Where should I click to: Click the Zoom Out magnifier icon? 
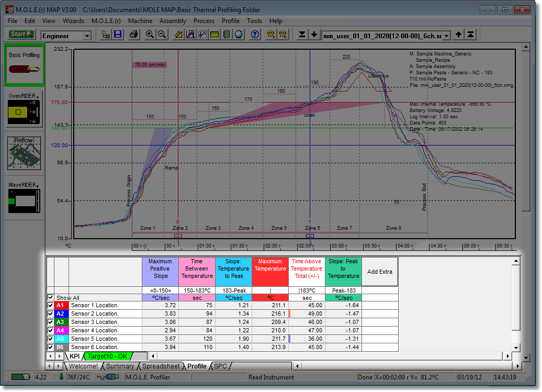tap(162, 35)
